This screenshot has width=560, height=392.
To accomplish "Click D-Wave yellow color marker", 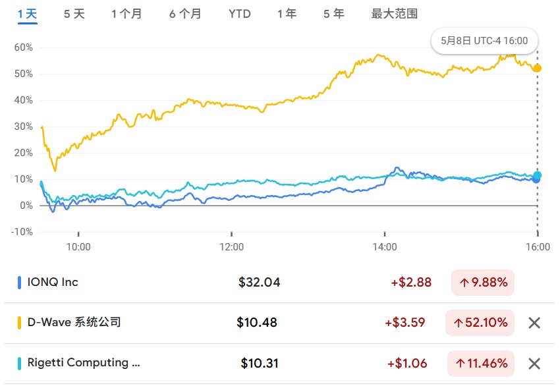I will point(19,323).
